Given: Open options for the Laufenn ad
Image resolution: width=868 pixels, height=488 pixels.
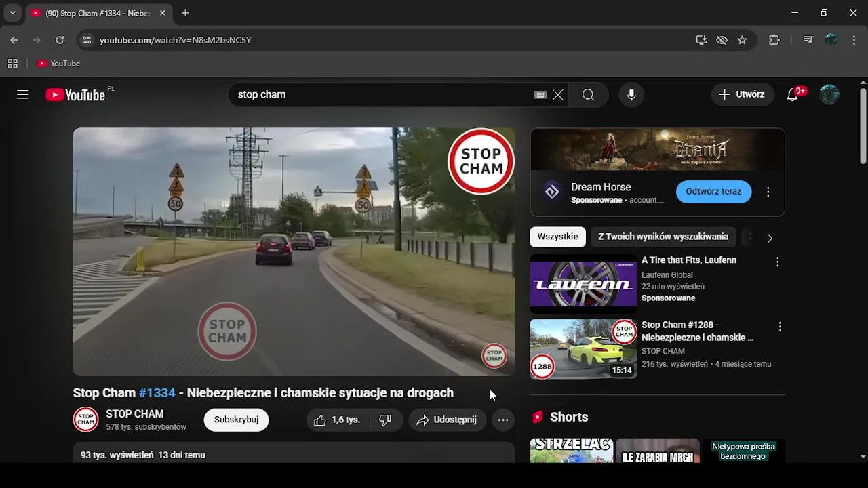Looking at the screenshot, I should [x=778, y=262].
